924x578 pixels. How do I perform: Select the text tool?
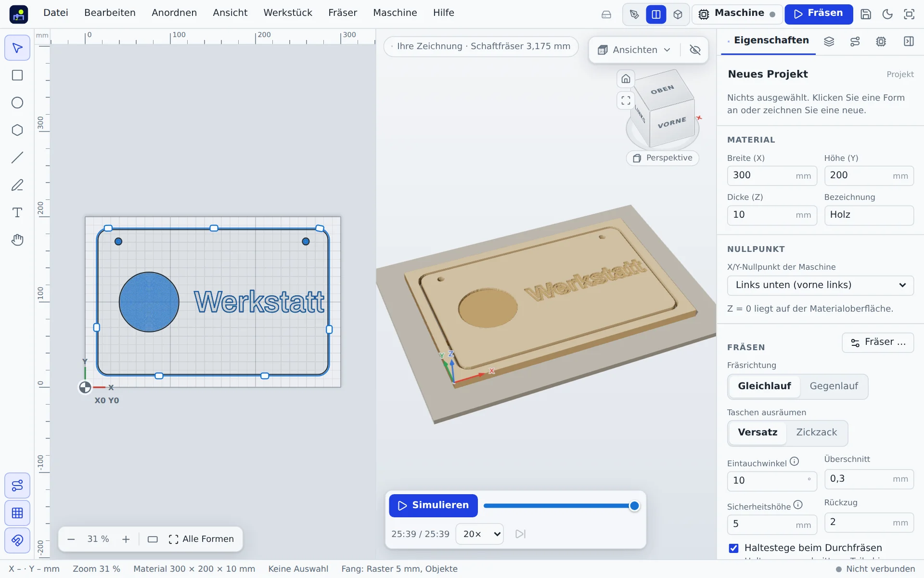[17, 212]
